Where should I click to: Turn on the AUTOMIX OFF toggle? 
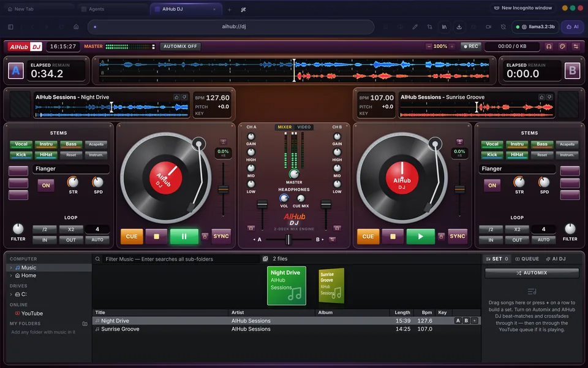click(180, 46)
